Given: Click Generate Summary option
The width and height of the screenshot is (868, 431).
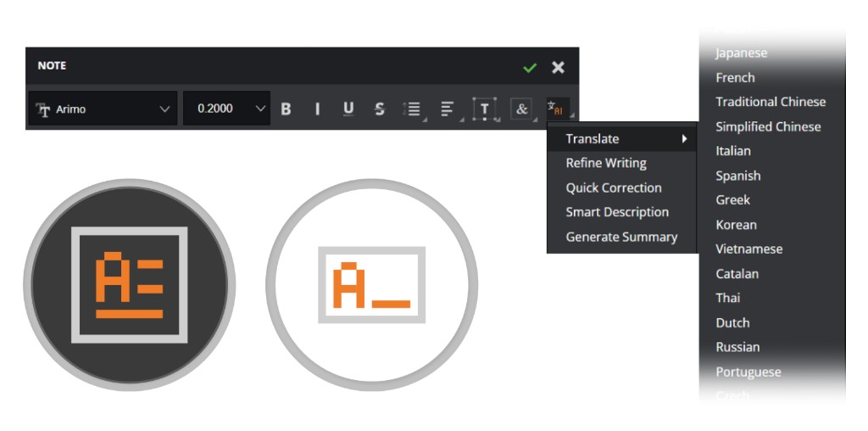Looking at the screenshot, I should (621, 237).
